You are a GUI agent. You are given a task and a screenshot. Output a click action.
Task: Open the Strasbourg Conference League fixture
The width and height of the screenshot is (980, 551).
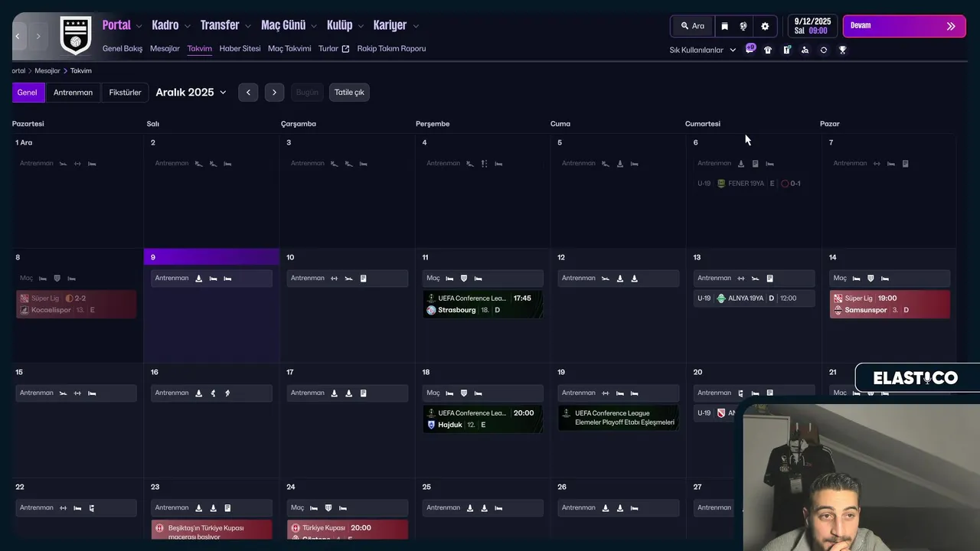pos(483,304)
